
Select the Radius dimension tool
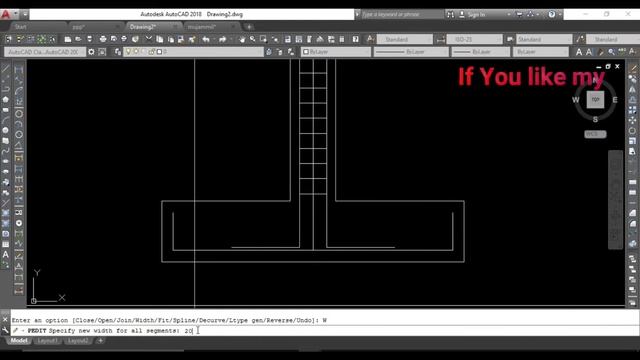click(x=19, y=113)
